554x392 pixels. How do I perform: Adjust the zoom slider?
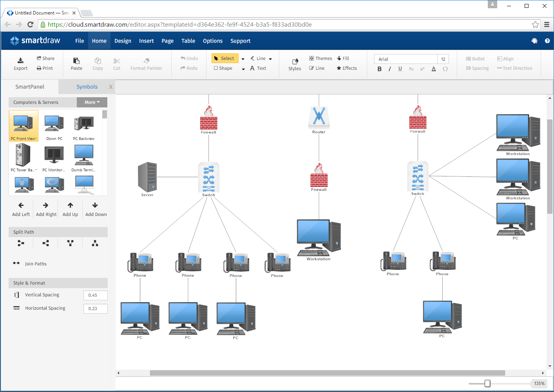point(487,383)
